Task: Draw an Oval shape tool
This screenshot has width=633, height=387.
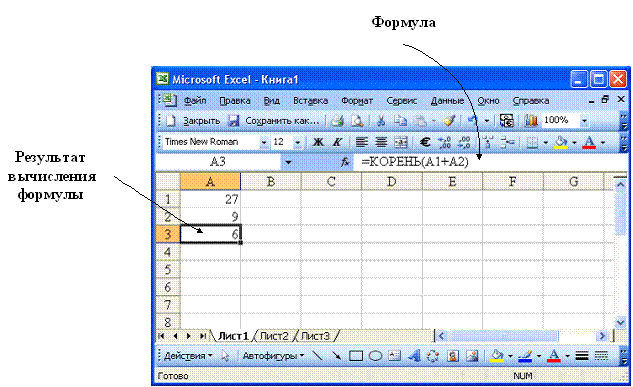Action: [375, 356]
